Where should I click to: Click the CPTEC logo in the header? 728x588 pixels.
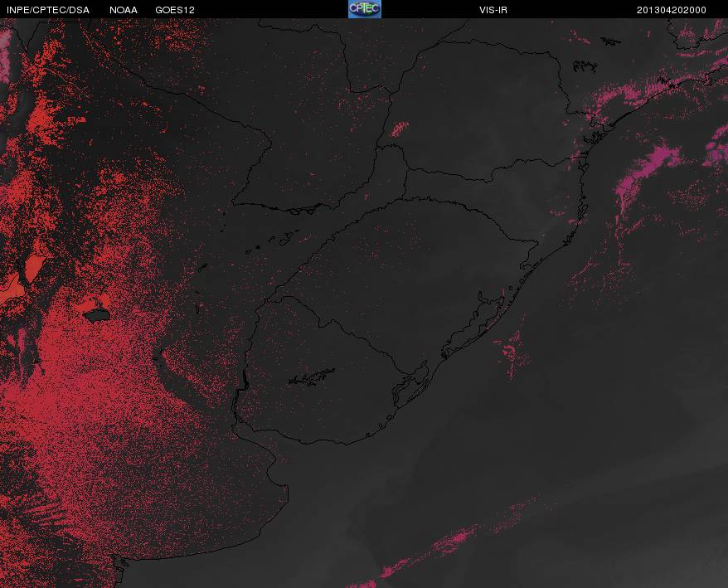[365, 9]
